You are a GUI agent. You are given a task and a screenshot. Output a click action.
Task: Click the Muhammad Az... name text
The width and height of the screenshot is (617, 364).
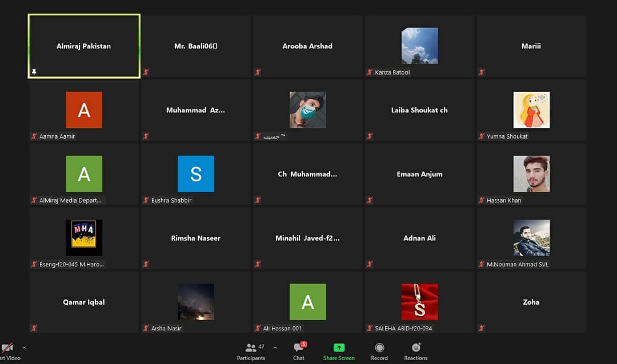click(195, 110)
